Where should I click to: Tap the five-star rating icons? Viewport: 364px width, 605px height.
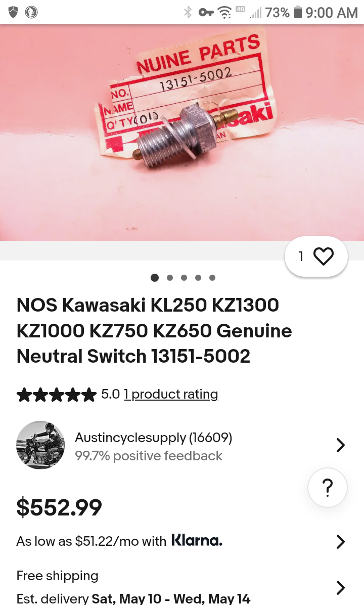coord(56,395)
